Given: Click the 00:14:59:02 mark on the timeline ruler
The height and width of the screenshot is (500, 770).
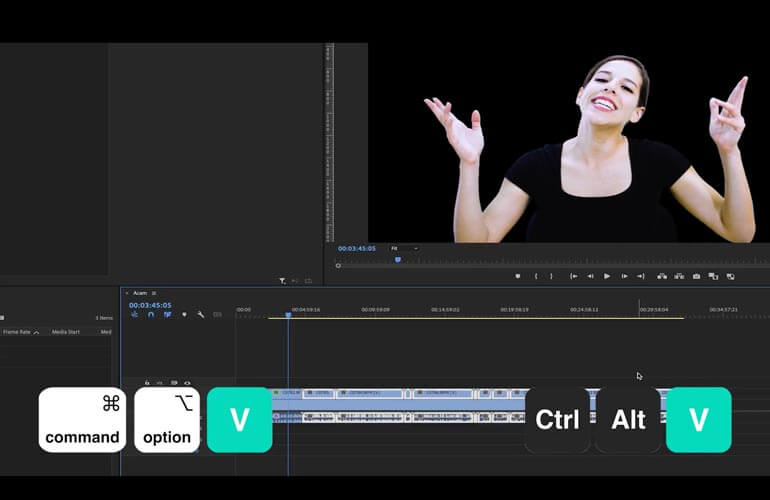Looking at the screenshot, I should 445,309.
